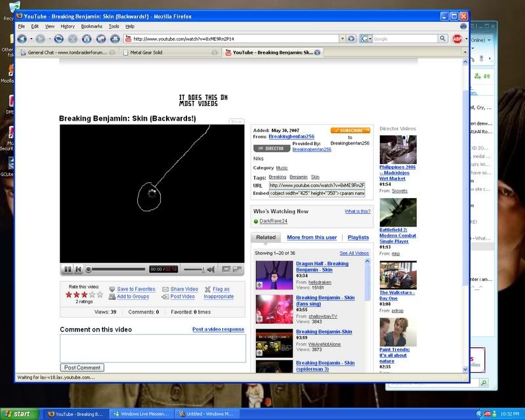The height and width of the screenshot is (420, 525).
Task: Open the Home page icon
Action: (87, 39)
